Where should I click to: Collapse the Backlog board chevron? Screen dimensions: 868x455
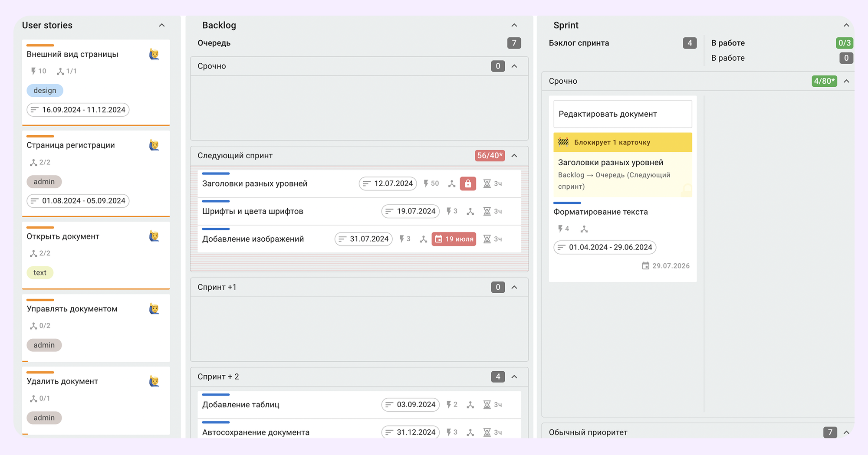pyautogui.click(x=514, y=25)
